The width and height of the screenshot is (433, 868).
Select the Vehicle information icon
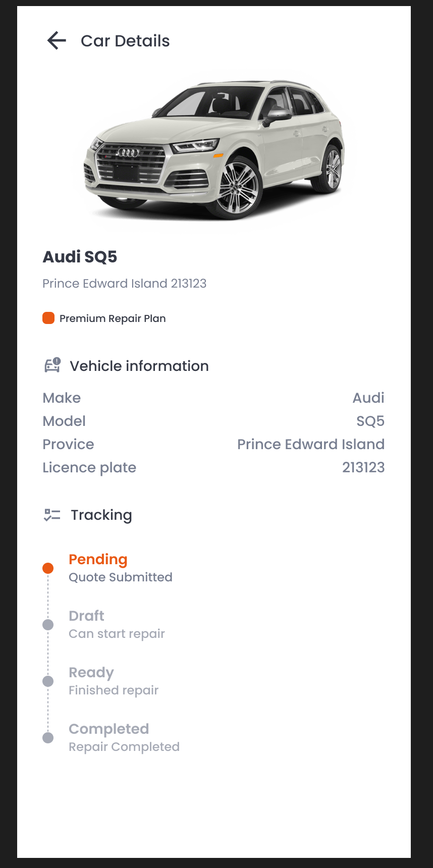52,365
